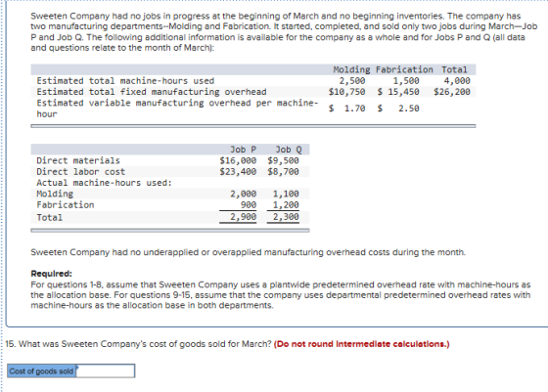Select the 2,300 total hours for Job Q
The height and width of the screenshot is (392, 548).
pyautogui.click(x=286, y=217)
